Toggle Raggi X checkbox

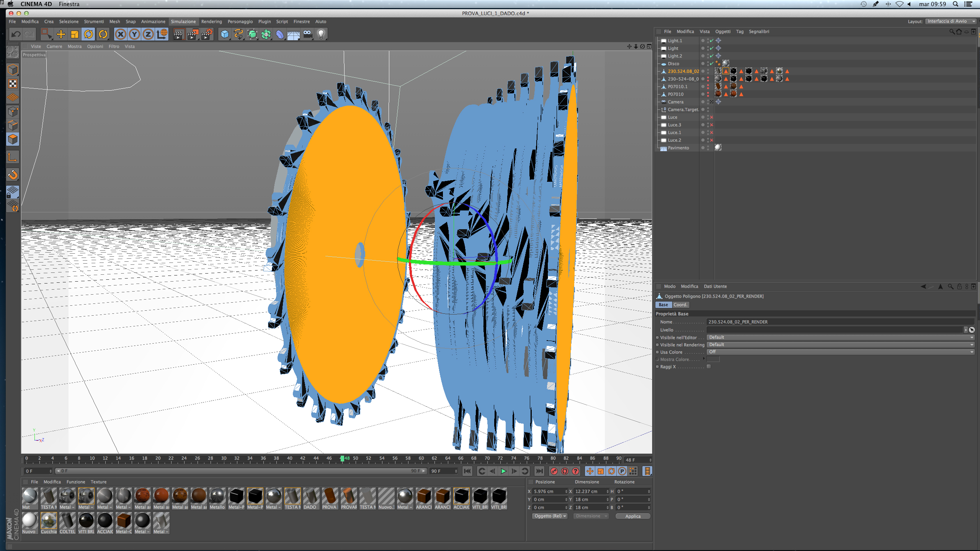tap(709, 367)
